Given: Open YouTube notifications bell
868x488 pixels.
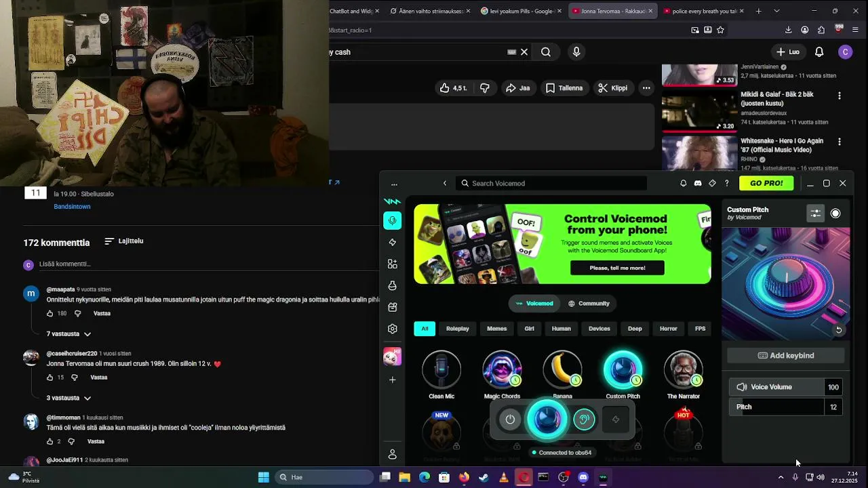Looking at the screenshot, I should pos(819,52).
